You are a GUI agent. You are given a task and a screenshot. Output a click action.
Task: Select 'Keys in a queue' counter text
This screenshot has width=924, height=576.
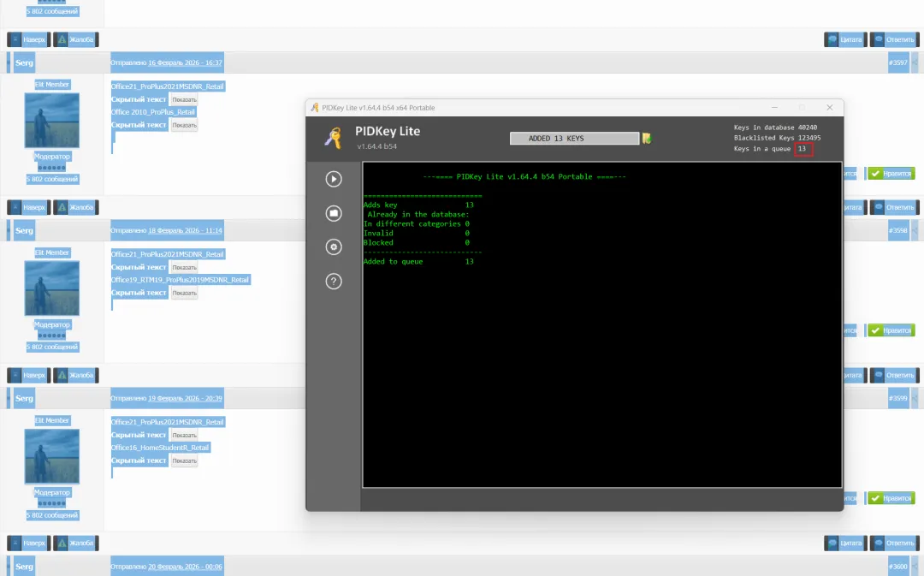pyautogui.click(x=762, y=149)
